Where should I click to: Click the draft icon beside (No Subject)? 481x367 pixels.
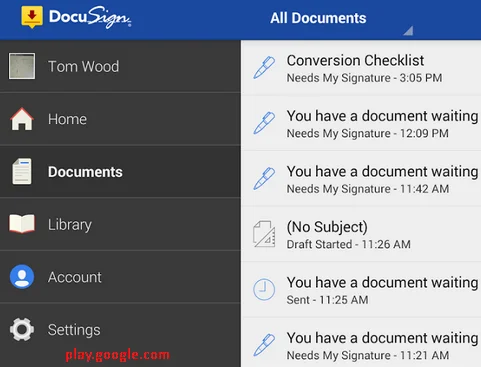point(264,234)
